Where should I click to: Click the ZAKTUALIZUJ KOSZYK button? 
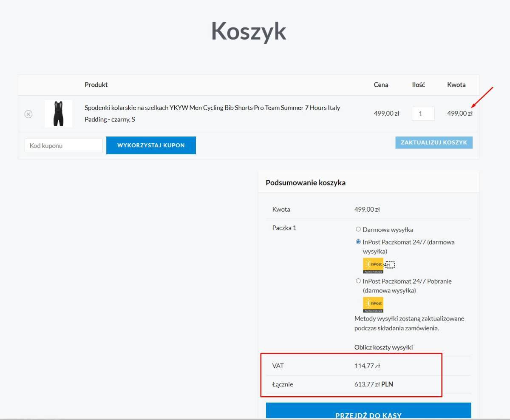click(x=433, y=142)
